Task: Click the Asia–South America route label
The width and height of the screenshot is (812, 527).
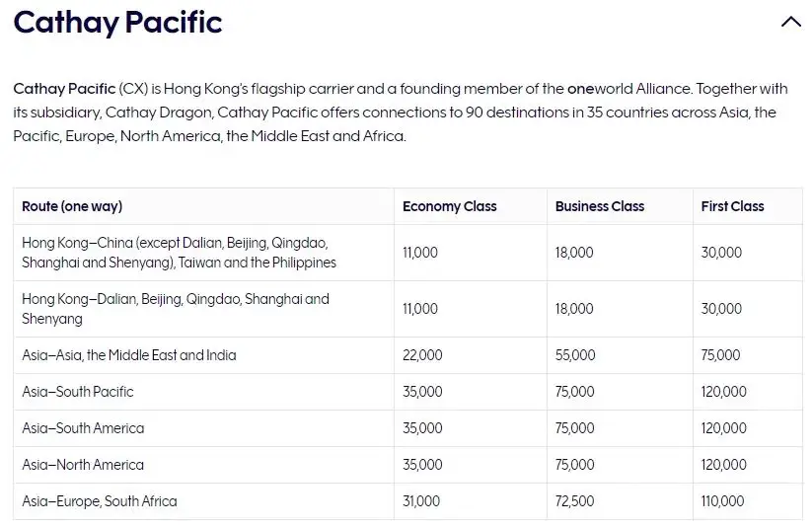Action: pyautogui.click(x=83, y=428)
